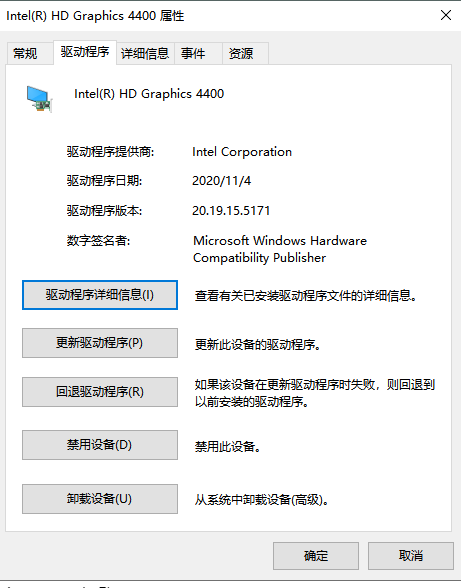Open the 详细信息 tab
Viewport: 461px width, 588px height.
[x=145, y=53]
